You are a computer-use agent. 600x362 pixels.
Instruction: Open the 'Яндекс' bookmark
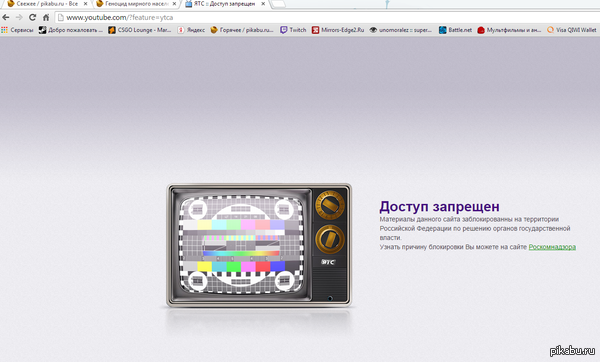(x=191, y=30)
